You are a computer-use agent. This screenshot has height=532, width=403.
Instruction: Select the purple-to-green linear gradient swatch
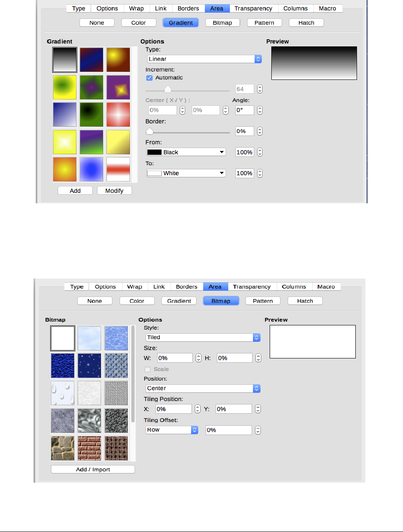pos(92,142)
